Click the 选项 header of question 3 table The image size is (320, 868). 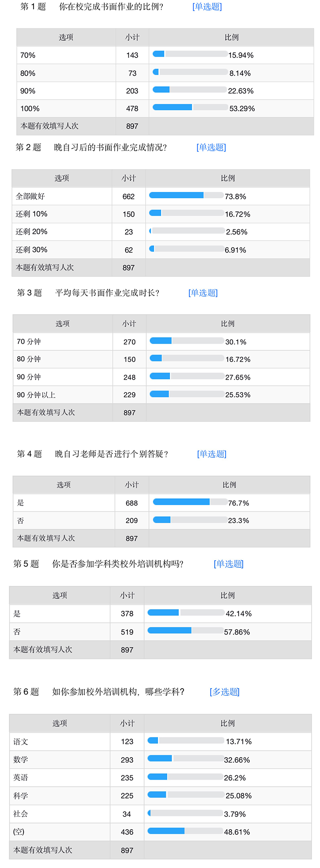tap(63, 324)
